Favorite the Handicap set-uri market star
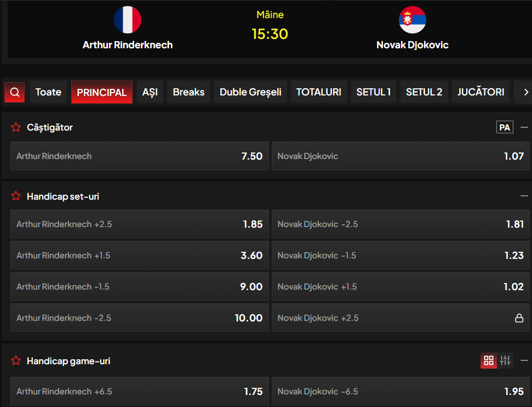The width and height of the screenshot is (532, 407). click(16, 196)
